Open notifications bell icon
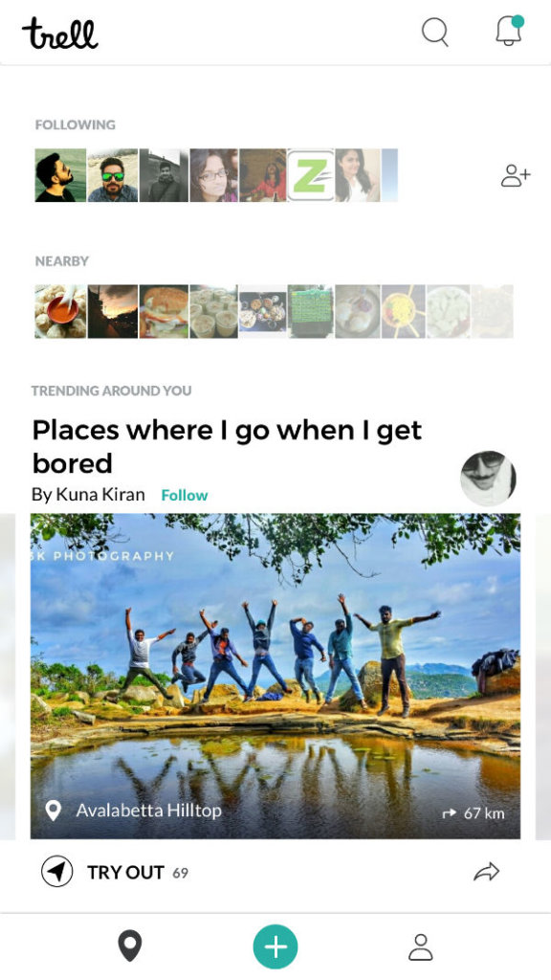 509,31
